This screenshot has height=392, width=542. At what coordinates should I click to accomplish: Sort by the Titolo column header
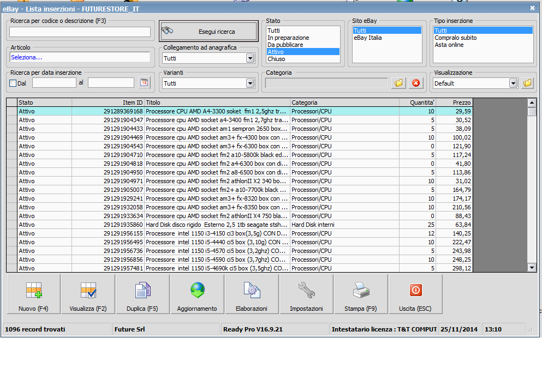tap(217, 102)
